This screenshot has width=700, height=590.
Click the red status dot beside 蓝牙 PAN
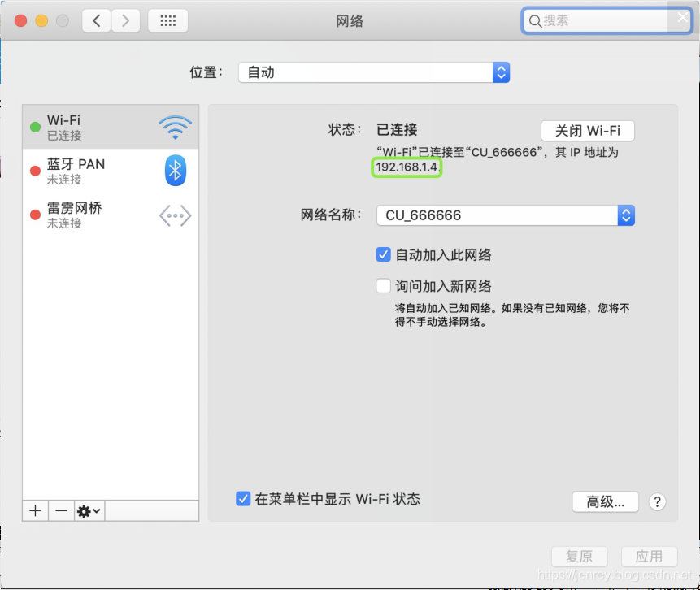coord(35,171)
